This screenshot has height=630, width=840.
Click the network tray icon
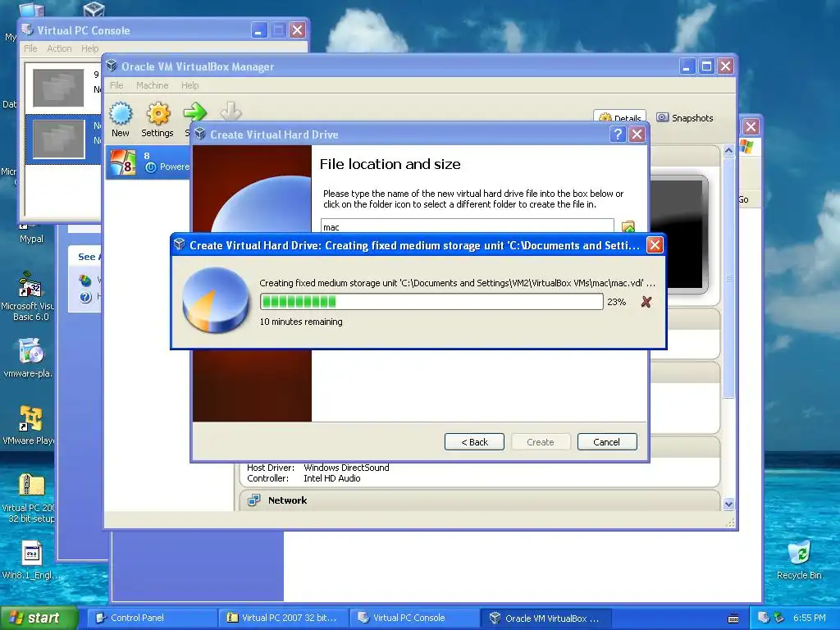click(764, 618)
